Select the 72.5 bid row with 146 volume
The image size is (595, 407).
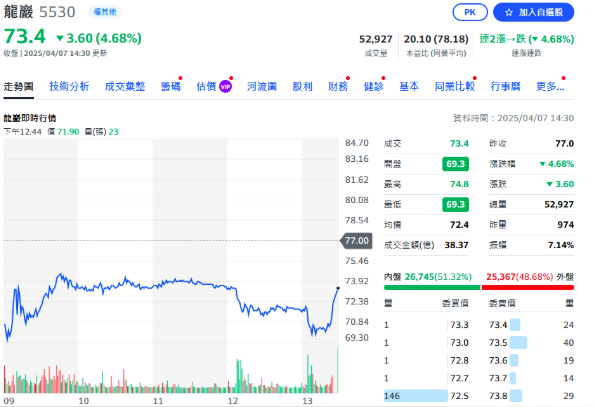click(427, 396)
